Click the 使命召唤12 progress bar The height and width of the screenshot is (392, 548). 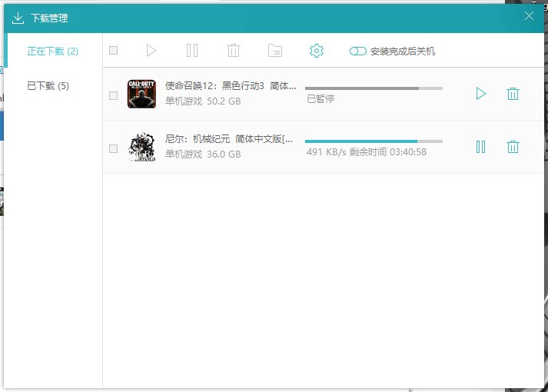click(x=374, y=88)
